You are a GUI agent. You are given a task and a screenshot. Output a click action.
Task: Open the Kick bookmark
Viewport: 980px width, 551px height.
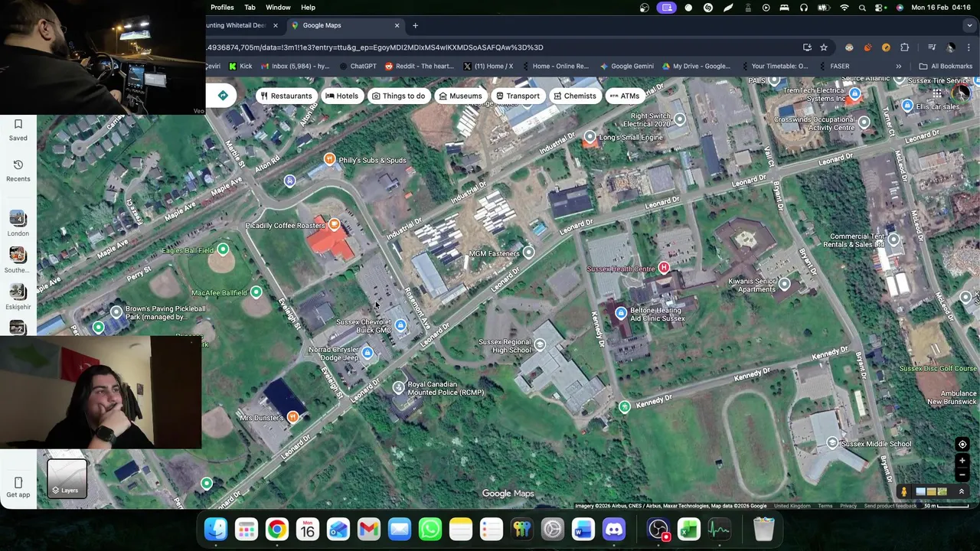[x=240, y=67]
